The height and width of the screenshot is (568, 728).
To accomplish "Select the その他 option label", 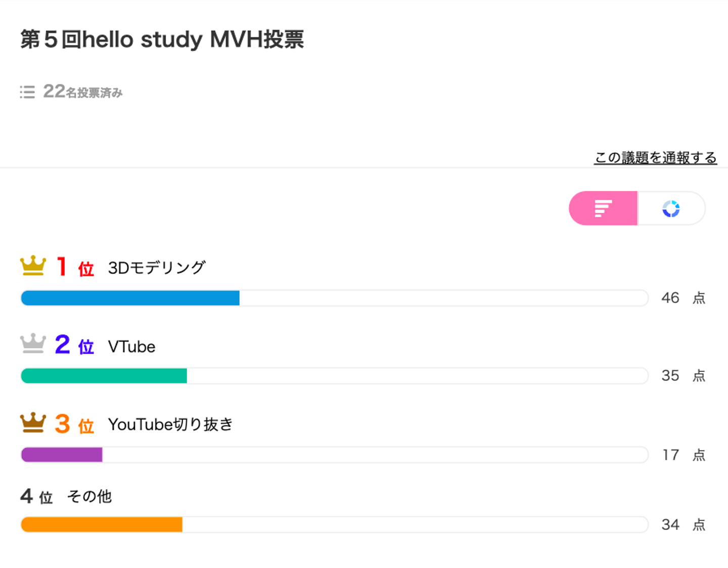I will coord(89,497).
